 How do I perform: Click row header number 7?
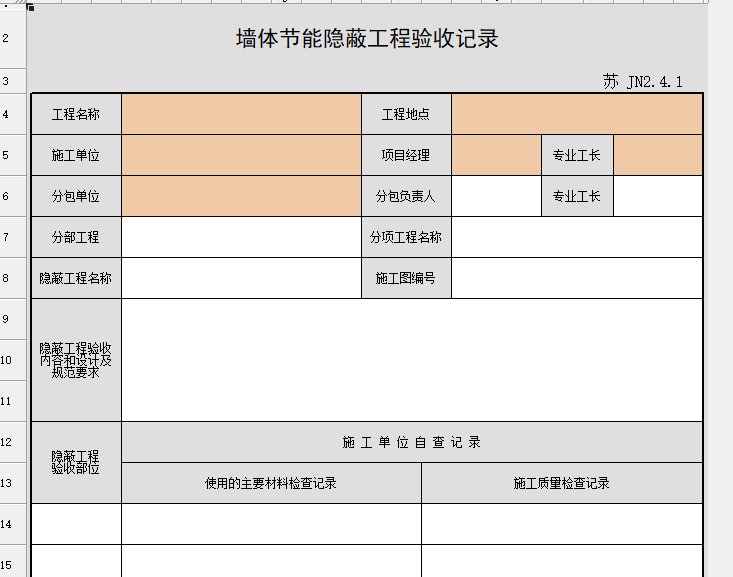(7, 237)
